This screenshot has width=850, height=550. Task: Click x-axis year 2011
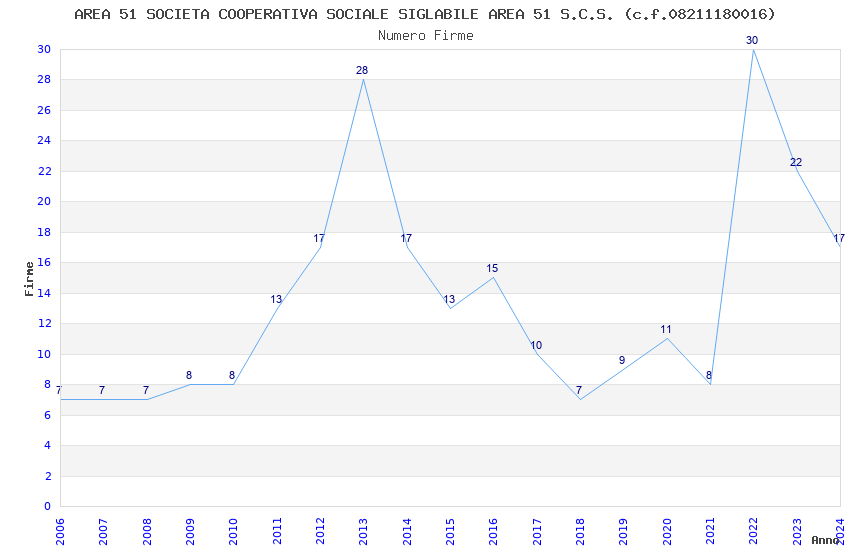(x=277, y=531)
